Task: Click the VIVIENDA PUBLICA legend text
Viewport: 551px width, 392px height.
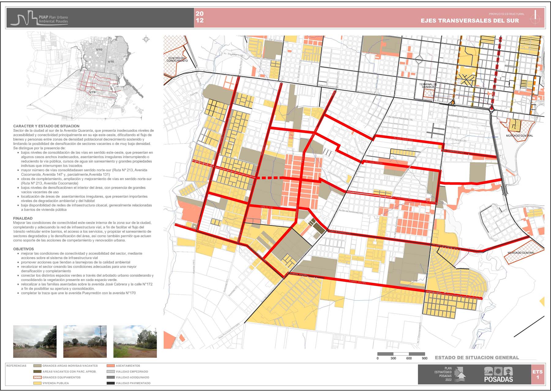Action: click(x=56, y=383)
